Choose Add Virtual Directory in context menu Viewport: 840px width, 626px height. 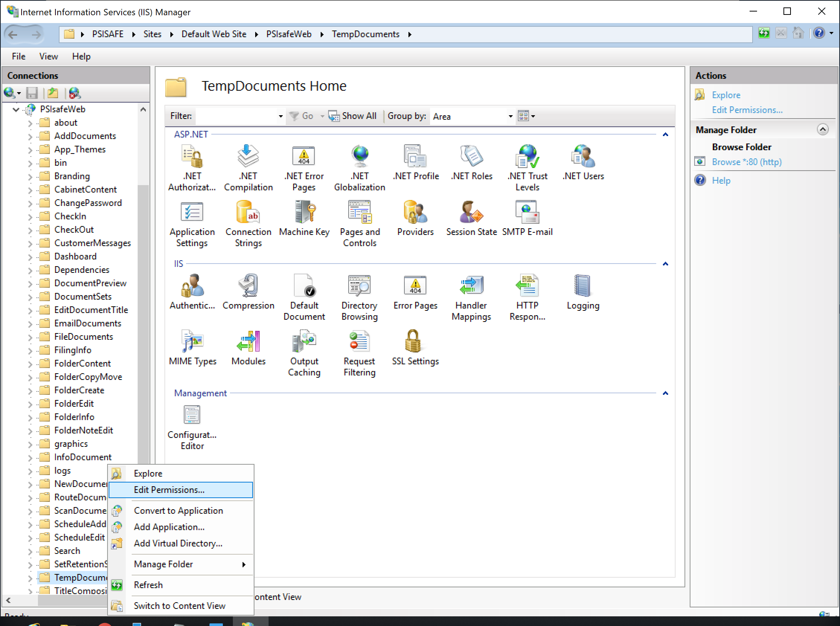tap(181, 543)
